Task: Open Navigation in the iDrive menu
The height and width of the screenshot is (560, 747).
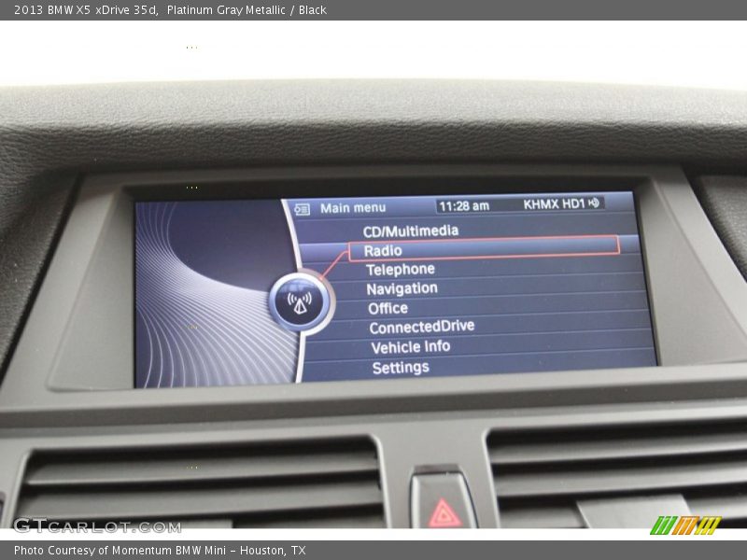Action: click(402, 288)
